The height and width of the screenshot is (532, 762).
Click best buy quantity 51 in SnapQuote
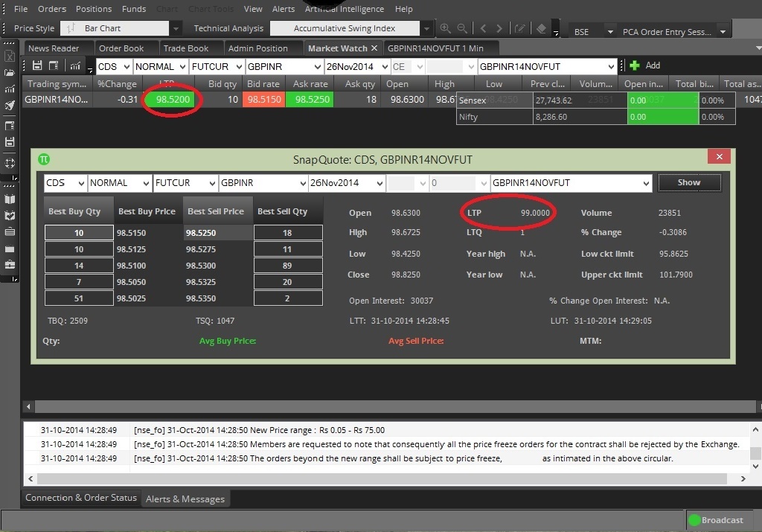(79, 298)
